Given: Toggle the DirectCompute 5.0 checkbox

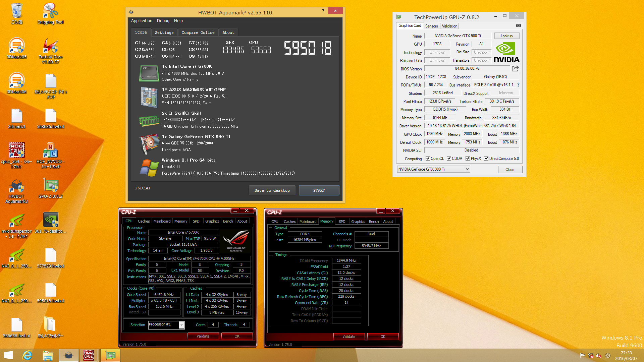Looking at the screenshot, I should tap(486, 159).
